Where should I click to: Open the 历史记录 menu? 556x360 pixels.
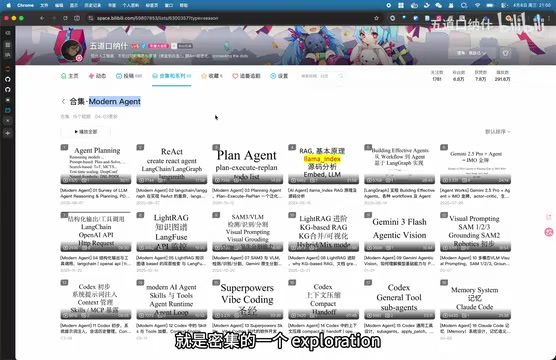coord(93,5)
